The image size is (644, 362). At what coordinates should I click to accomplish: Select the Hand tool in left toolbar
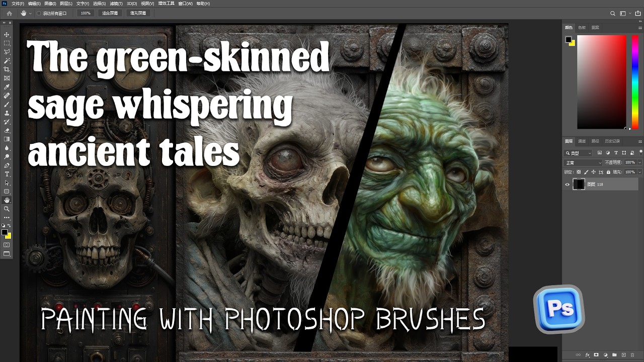[x=7, y=200]
